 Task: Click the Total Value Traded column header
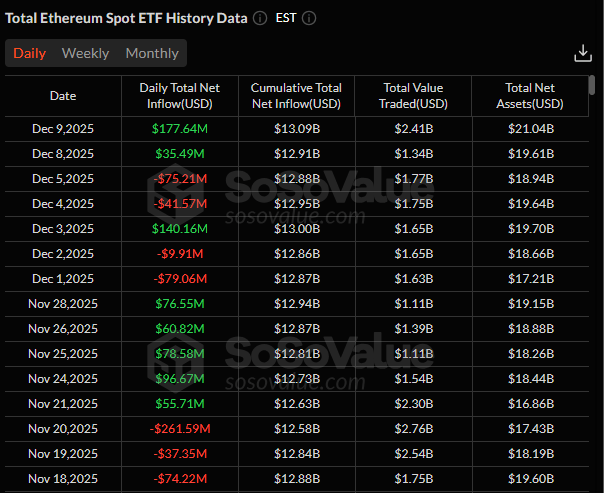click(413, 96)
